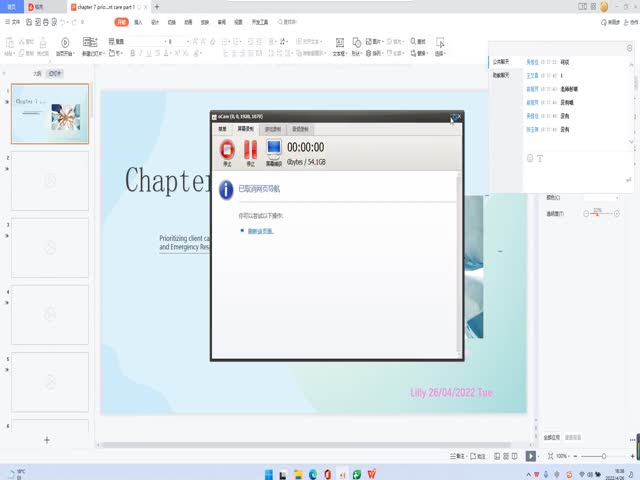Click the pause recording icon in oCam
Screen dimensions: 640x480
[251, 150]
